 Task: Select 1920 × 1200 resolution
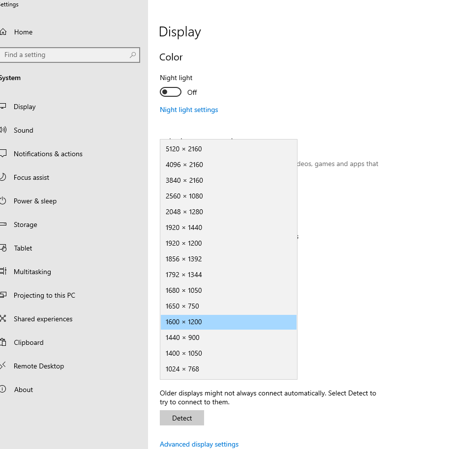coord(229,244)
